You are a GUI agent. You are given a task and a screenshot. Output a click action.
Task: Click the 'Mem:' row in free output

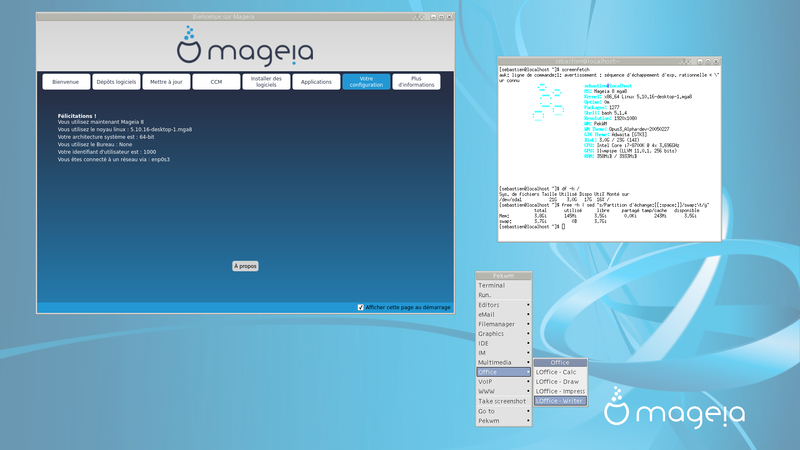tap(597, 216)
